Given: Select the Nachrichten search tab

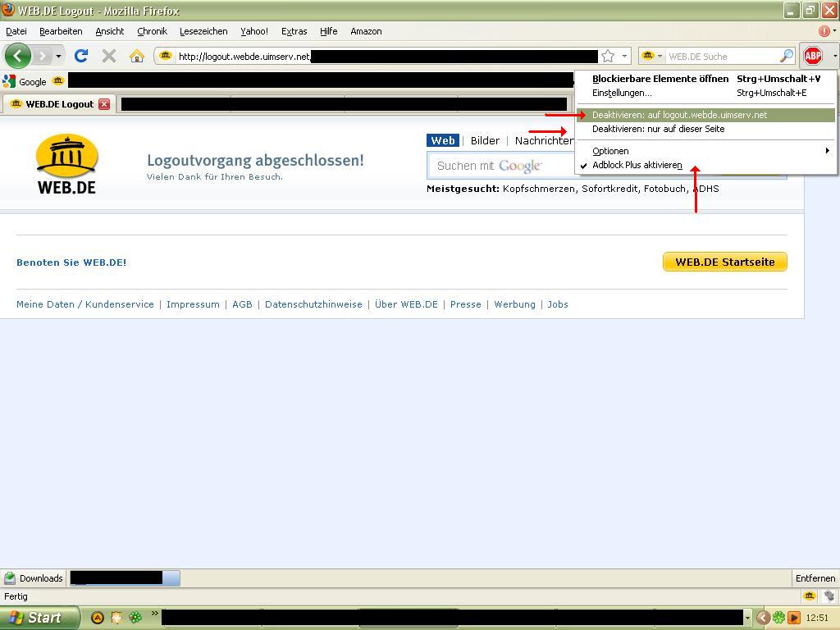Looking at the screenshot, I should click(x=545, y=140).
